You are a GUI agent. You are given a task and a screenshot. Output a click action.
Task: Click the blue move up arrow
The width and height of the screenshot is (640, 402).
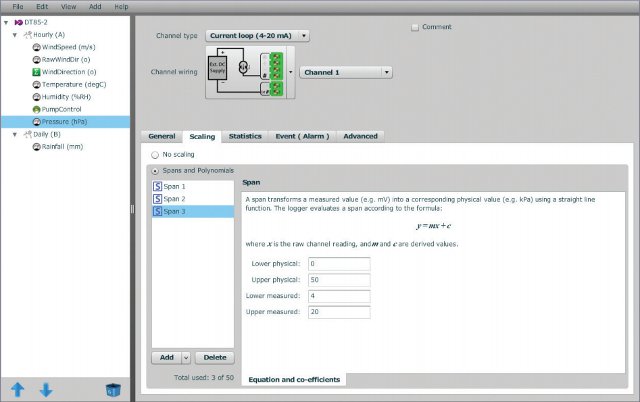[17, 389]
